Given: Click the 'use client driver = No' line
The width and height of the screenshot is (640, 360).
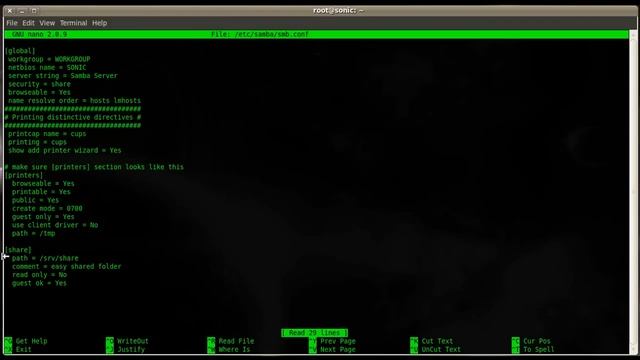Looking at the screenshot, I should click(55, 225).
